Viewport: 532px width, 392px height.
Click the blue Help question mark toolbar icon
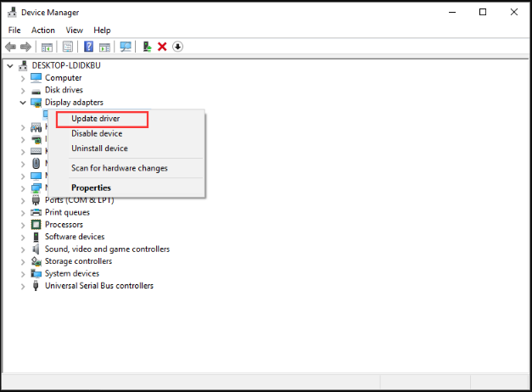point(88,47)
